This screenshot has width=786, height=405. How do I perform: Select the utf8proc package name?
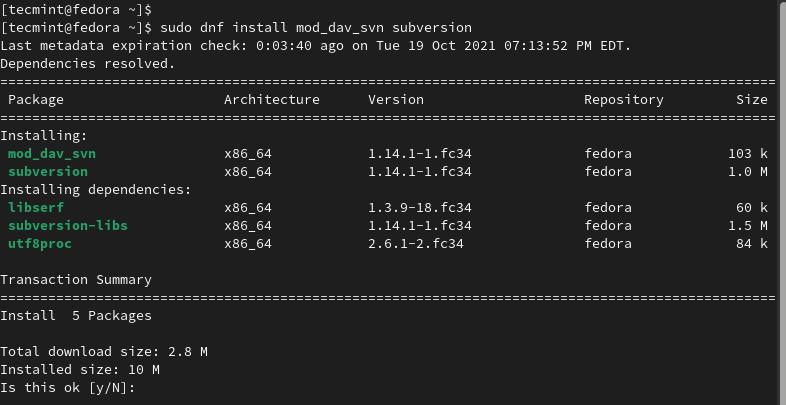click(x=39, y=244)
